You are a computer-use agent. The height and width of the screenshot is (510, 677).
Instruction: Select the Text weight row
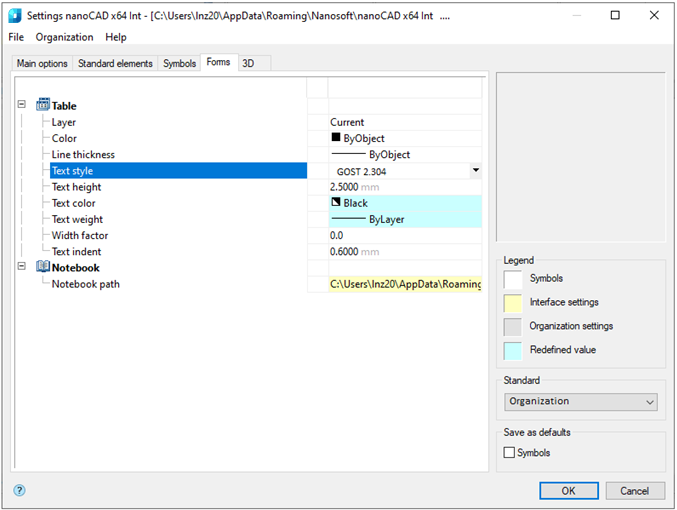[178, 219]
